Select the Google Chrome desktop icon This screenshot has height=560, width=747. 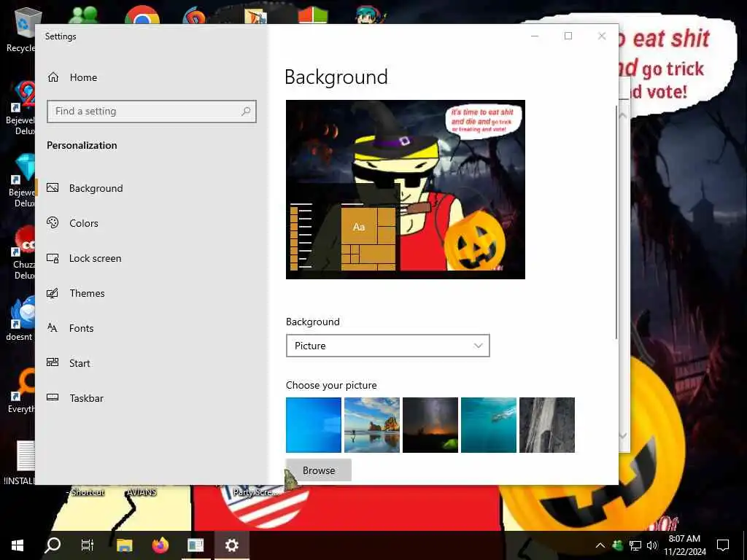[142, 15]
